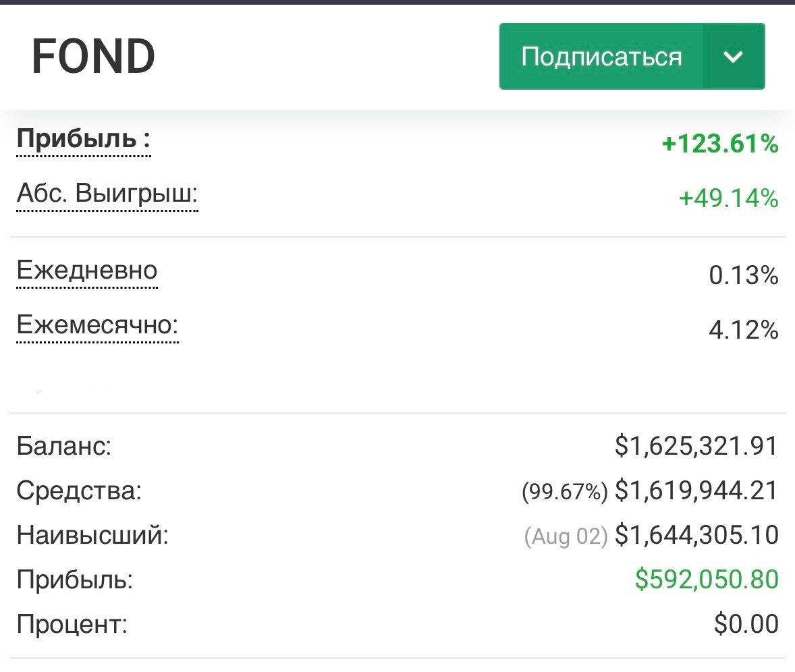Click the (Aug 02) highest date
Screen dimensions: 795x672
pos(566,536)
